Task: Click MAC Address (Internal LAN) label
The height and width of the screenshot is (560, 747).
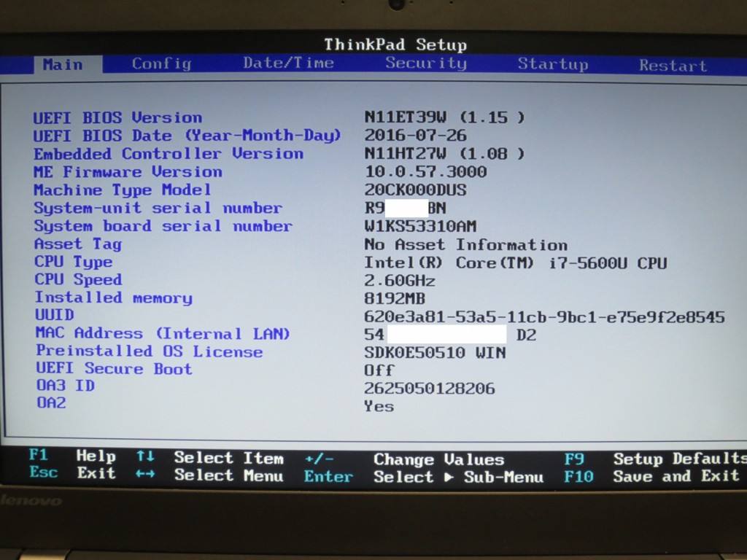Action: (x=163, y=333)
